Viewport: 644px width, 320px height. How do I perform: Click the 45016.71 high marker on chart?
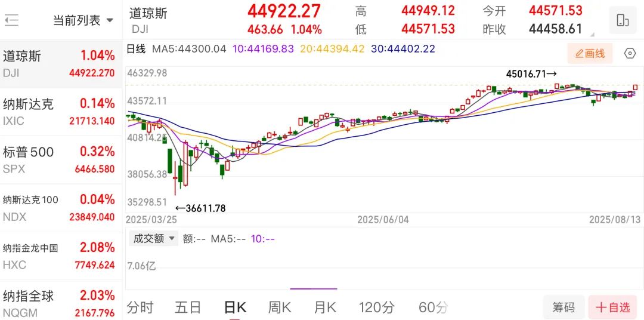click(x=531, y=74)
